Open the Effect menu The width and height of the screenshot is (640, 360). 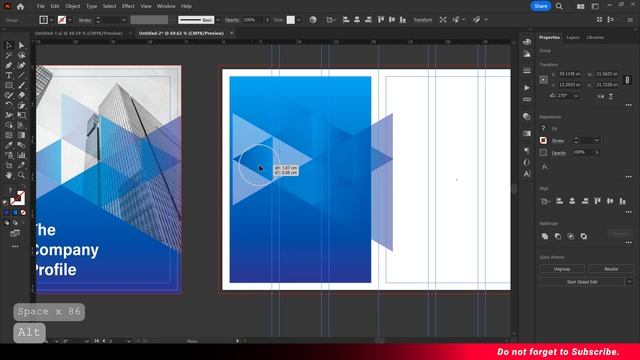tap(128, 6)
